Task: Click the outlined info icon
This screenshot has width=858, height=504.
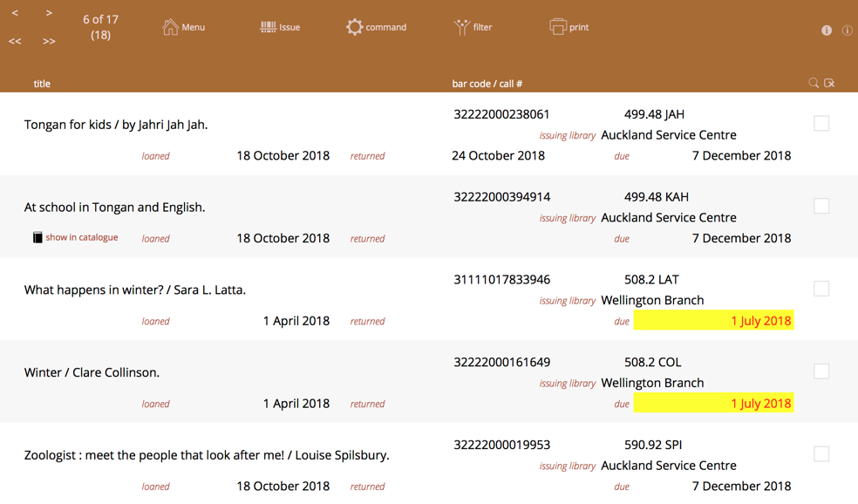Action: [x=847, y=31]
